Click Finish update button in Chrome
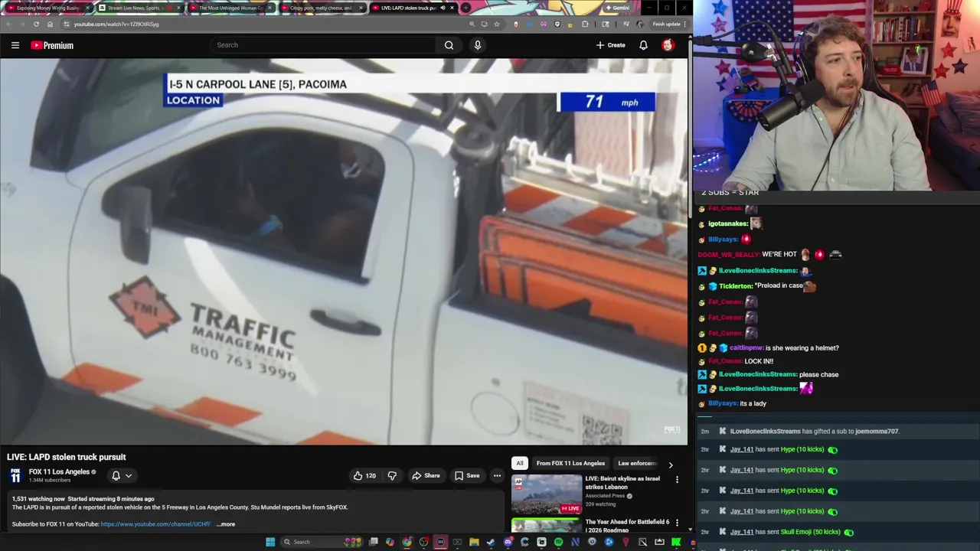The image size is (980, 551). pos(668,24)
